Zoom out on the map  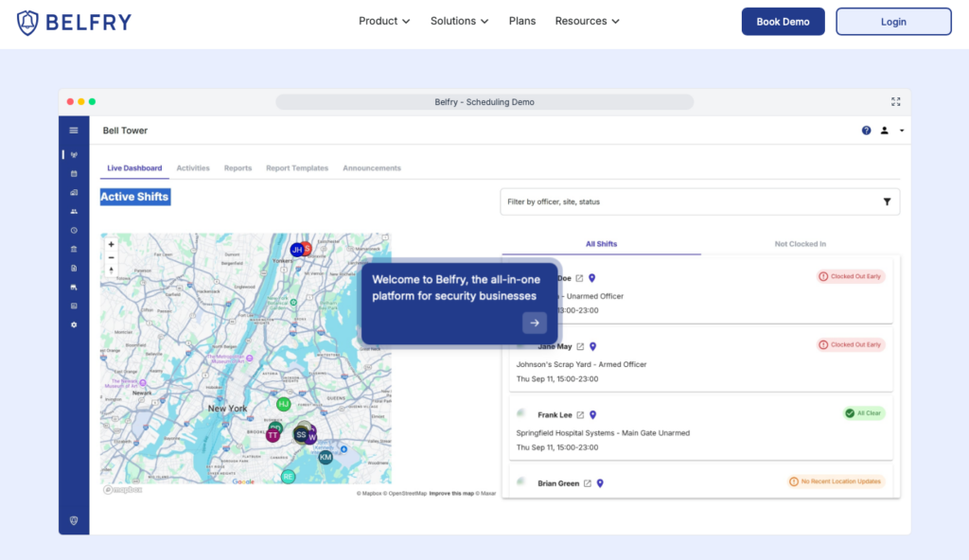pyautogui.click(x=112, y=257)
